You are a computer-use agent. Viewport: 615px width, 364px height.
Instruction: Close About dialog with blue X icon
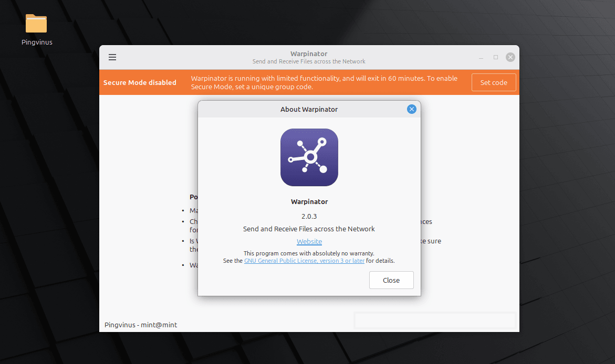click(411, 109)
